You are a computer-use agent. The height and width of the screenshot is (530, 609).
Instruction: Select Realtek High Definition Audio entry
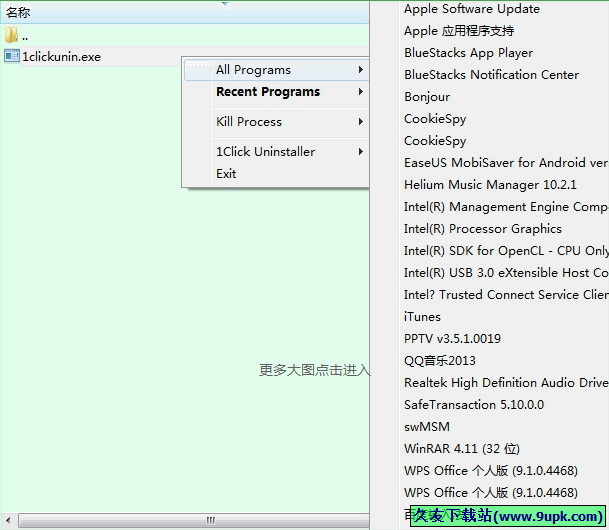pos(506,383)
